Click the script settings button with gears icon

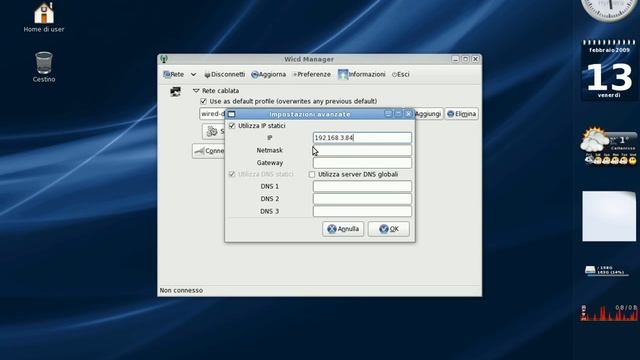pos(213,131)
